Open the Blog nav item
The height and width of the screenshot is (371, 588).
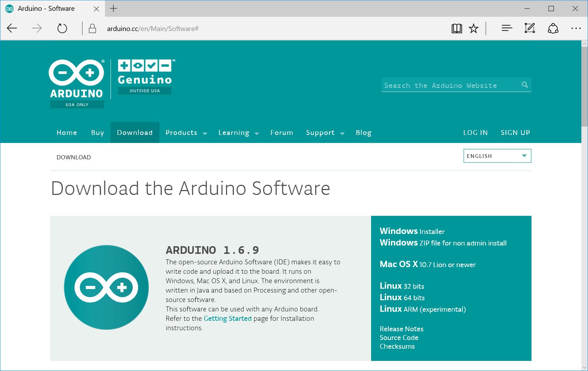pos(364,132)
